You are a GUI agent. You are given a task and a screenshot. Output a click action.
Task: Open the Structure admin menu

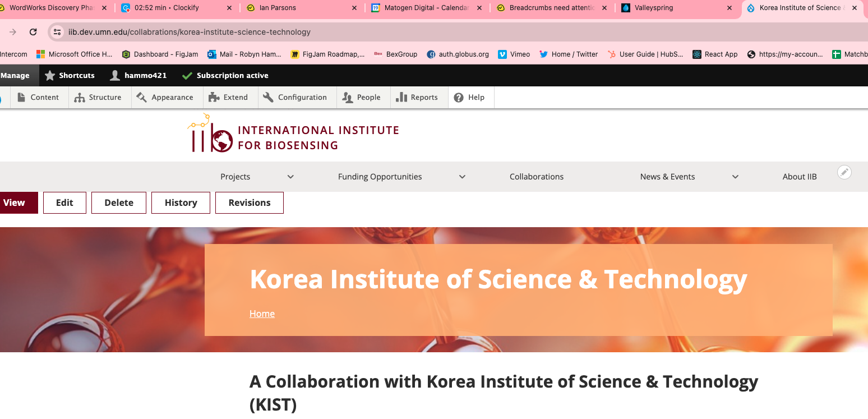[x=98, y=97]
